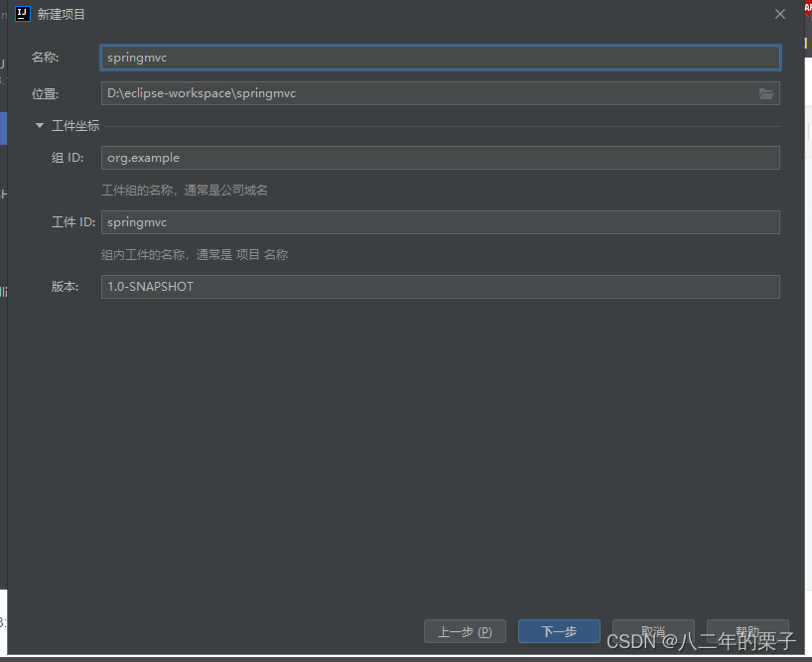
Task: Click the 组 ID: label
Action: click(68, 158)
